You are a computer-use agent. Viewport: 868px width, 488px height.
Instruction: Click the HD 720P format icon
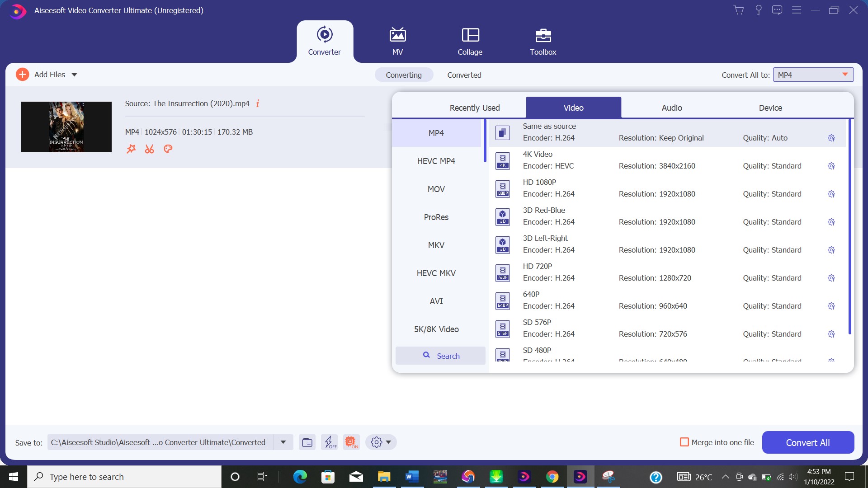(503, 272)
